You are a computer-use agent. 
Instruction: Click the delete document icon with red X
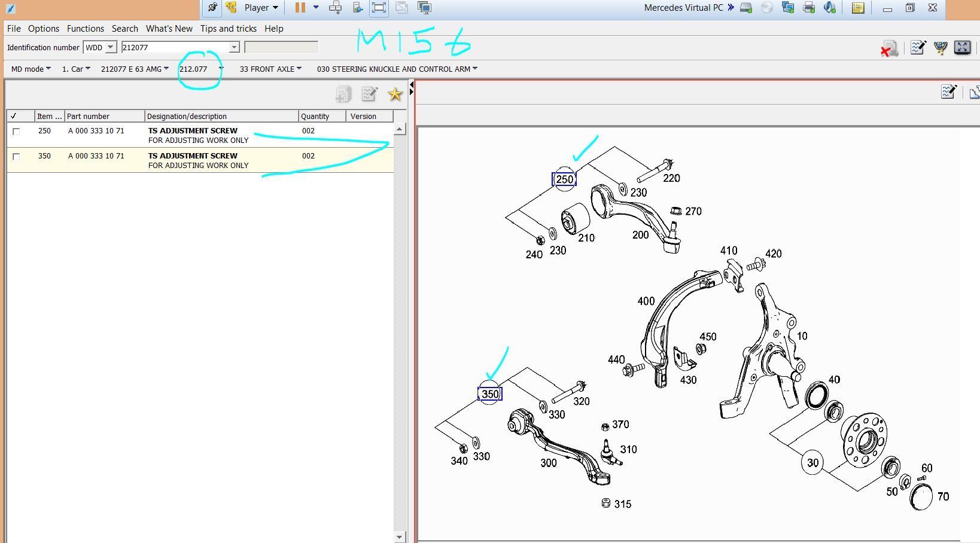point(889,48)
